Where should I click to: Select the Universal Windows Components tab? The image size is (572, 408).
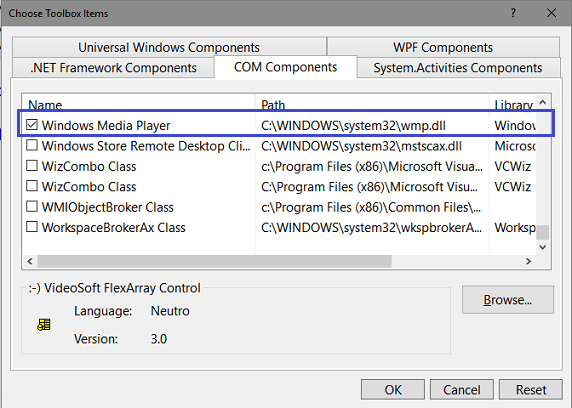(x=169, y=47)
